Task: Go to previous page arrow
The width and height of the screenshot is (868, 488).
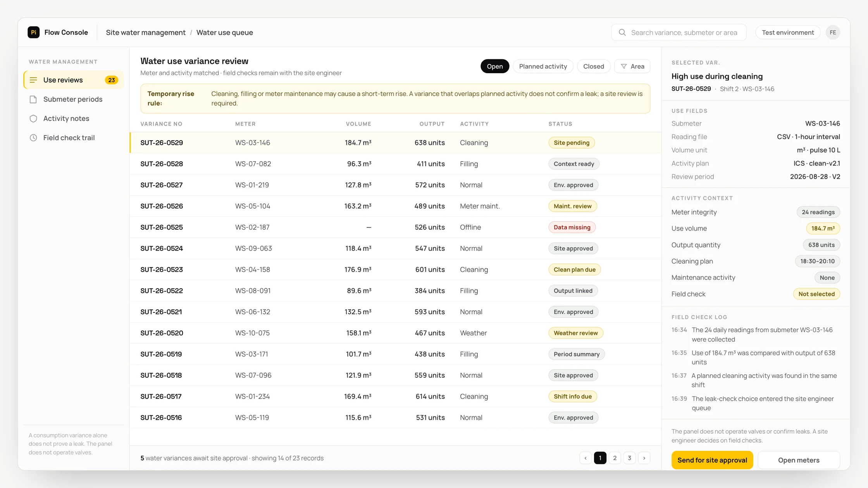Action: click(586, 458)
